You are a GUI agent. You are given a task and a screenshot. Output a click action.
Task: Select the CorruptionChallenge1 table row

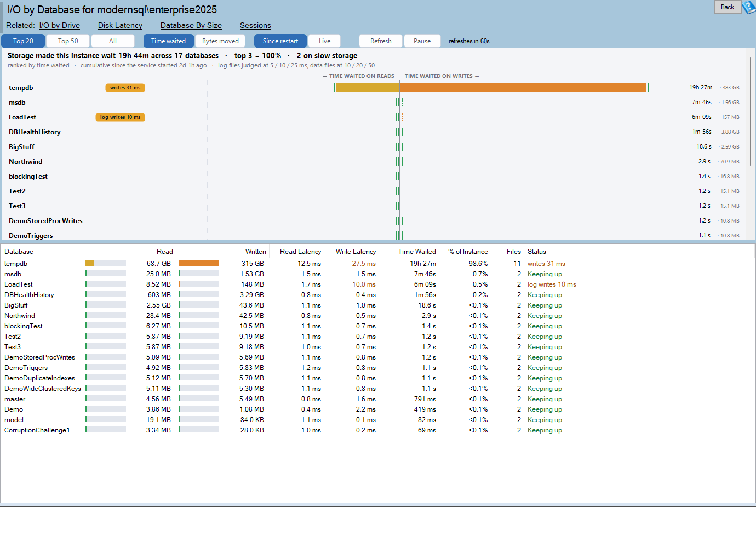coord(377,430)
